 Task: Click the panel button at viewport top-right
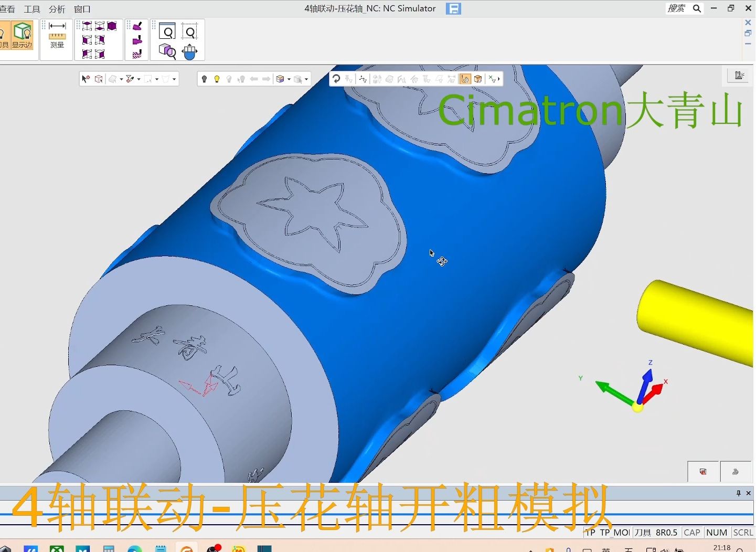739,76
